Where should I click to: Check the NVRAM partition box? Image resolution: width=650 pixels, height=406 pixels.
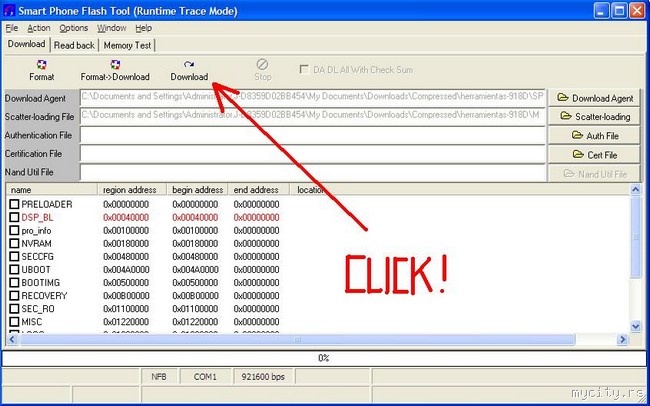15,243
